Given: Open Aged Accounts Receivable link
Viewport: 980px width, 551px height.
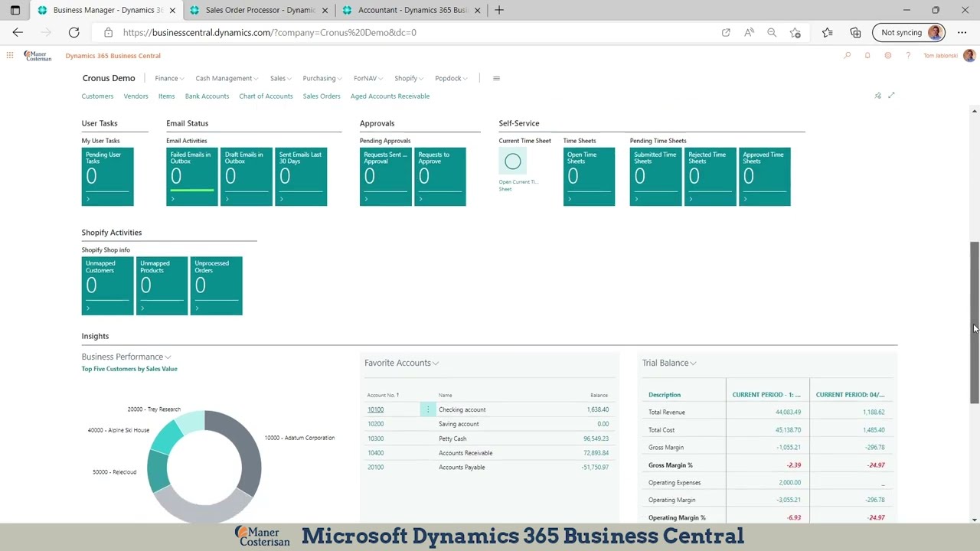Looking at the screenshot, I should click(x=390, y=96).
